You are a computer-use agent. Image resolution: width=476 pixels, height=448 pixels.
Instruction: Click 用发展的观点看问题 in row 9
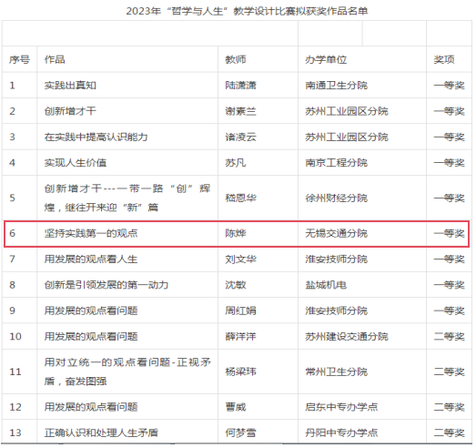pyautogui.click(x=91, y=311)
